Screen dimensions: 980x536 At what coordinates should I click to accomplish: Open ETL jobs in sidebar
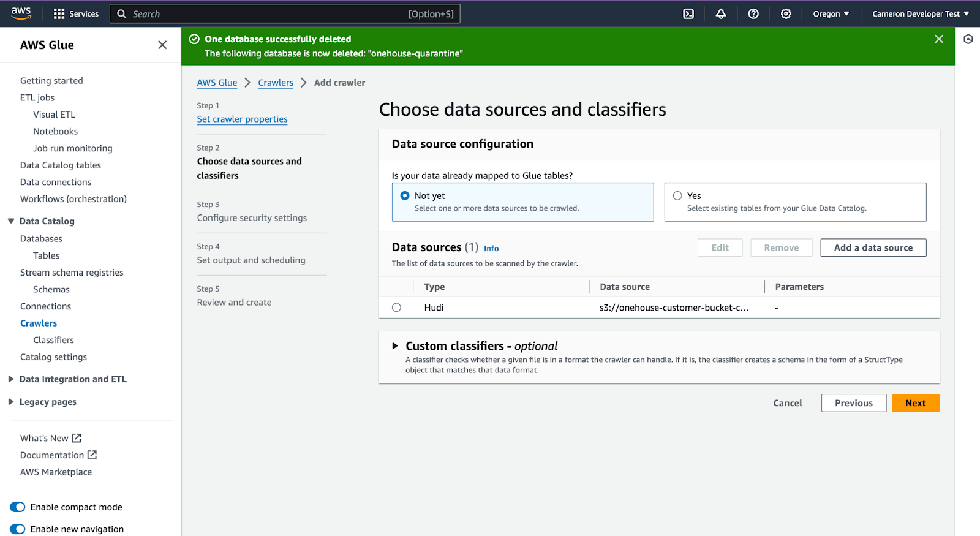[37, 97]
